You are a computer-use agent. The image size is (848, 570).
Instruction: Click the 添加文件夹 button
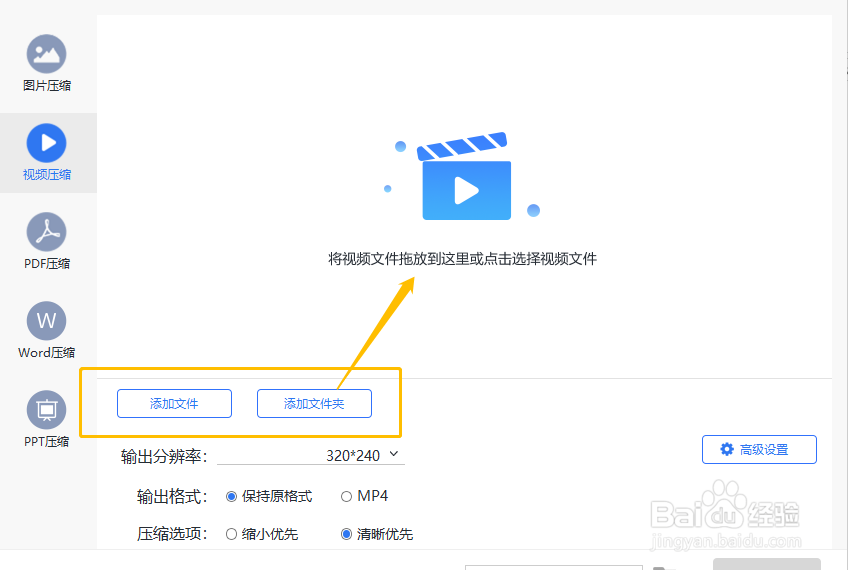(x=314, y=403)
